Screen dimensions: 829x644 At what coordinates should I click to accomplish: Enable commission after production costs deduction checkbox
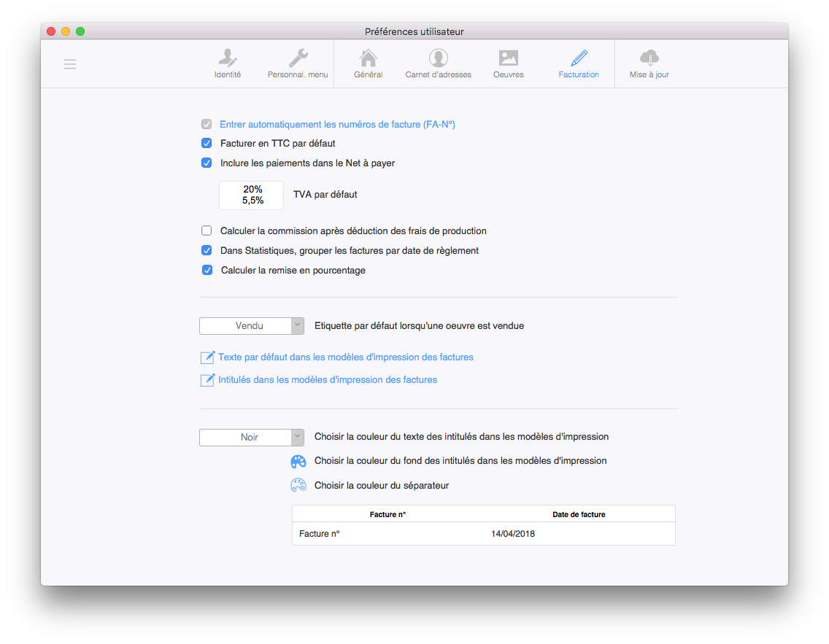pyautogui.click(x=207, y=230)
